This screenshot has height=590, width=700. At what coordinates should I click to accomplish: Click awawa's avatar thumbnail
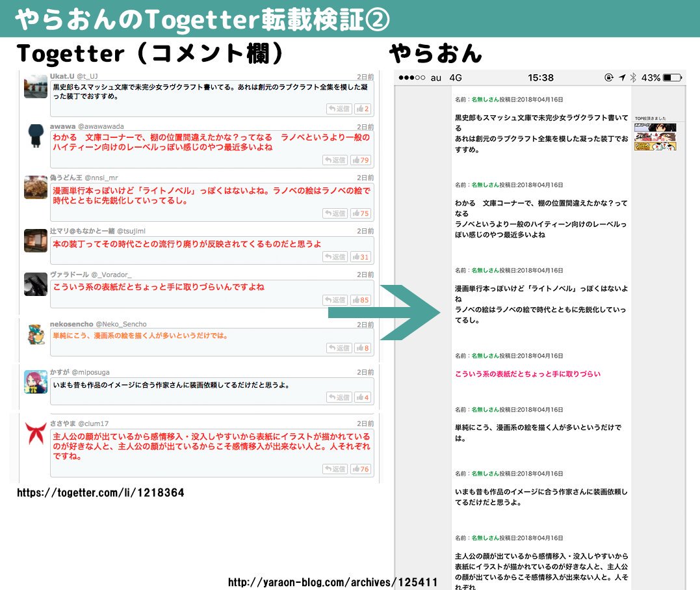coord(36,136)
